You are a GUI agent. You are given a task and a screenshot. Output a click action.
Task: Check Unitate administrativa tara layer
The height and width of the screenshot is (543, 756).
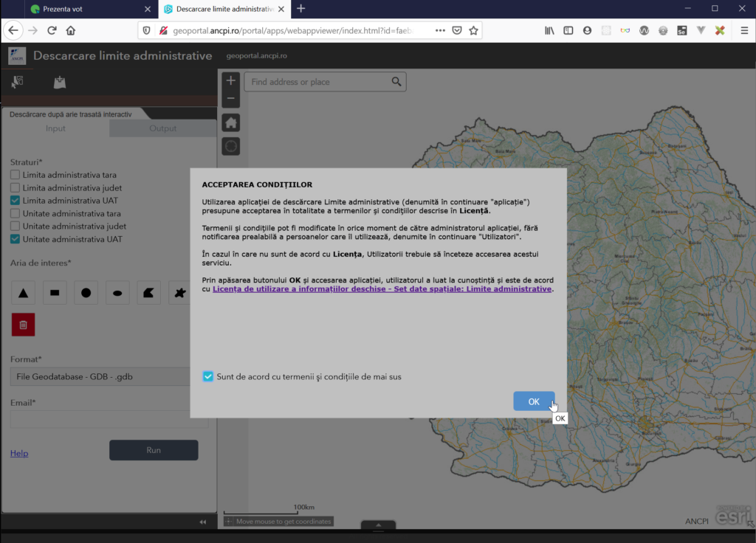pyautogui.click(x=15, y=213)
